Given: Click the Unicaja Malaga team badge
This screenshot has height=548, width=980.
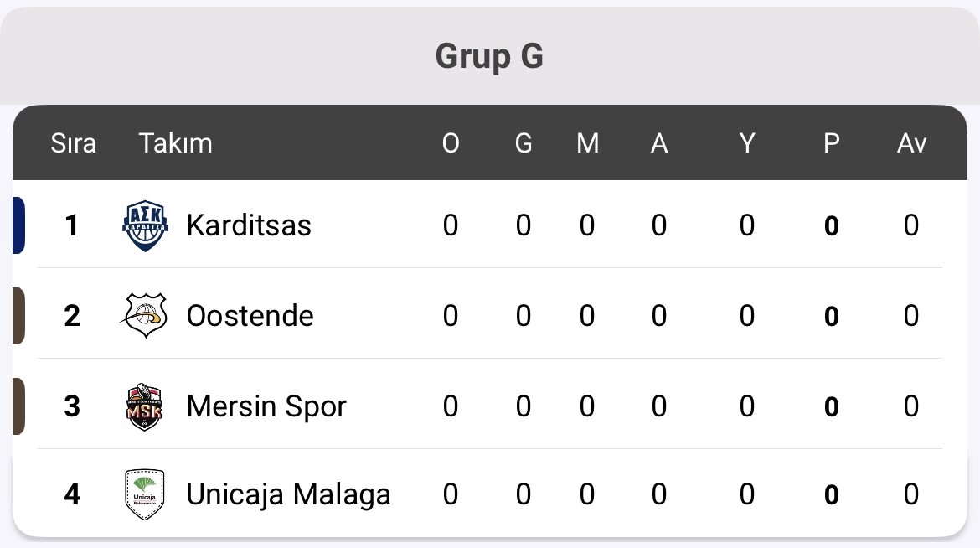Looking at the screenshot, I should click(x=144, y=494).
